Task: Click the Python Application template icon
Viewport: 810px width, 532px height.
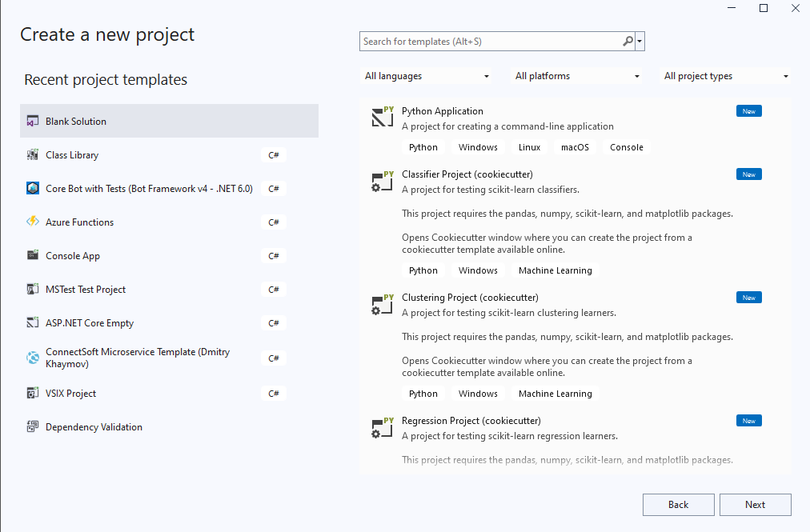Action: point(382,116)
